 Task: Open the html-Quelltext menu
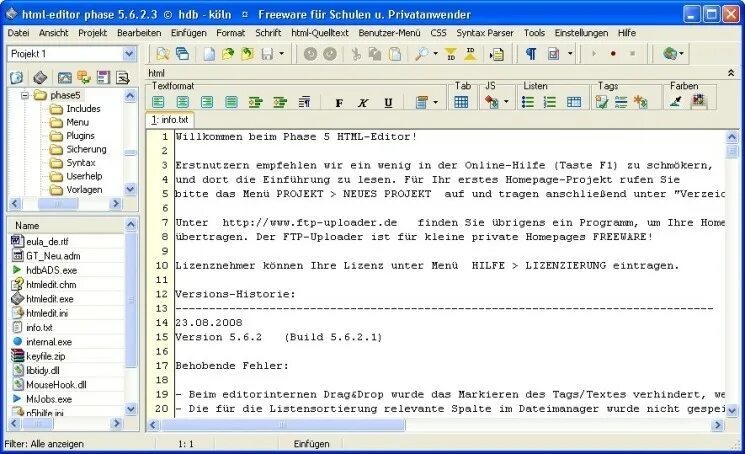[320, 33]
